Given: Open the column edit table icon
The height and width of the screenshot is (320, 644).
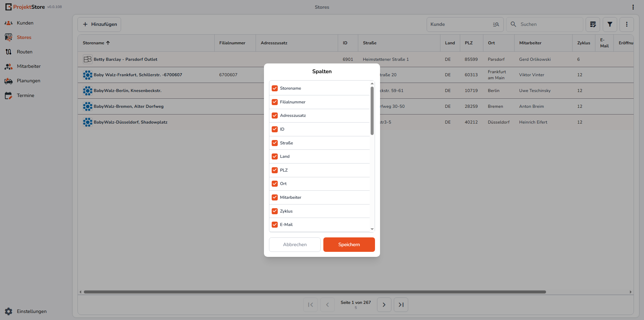Looking at the screenshot, I should click(x=593, y=25).
